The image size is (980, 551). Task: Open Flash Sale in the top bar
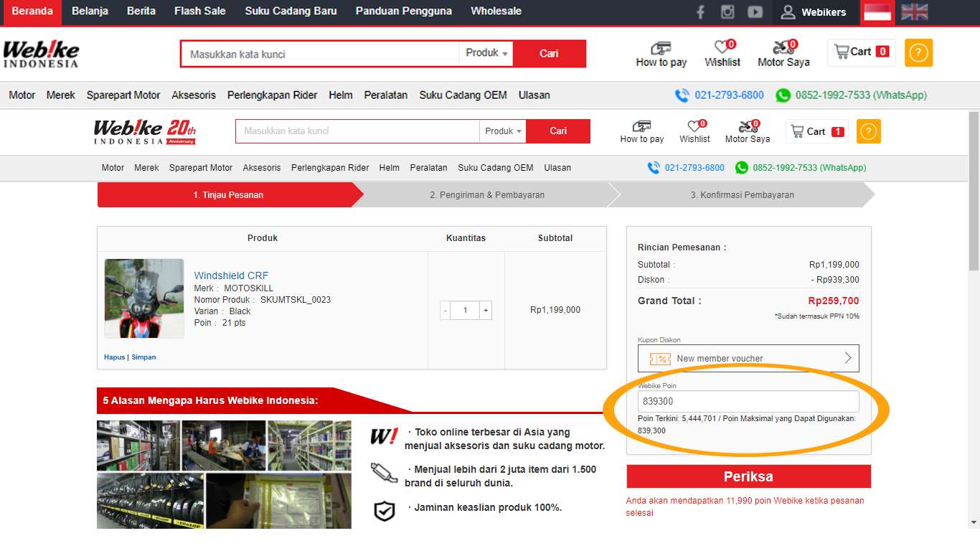point(200,11)
